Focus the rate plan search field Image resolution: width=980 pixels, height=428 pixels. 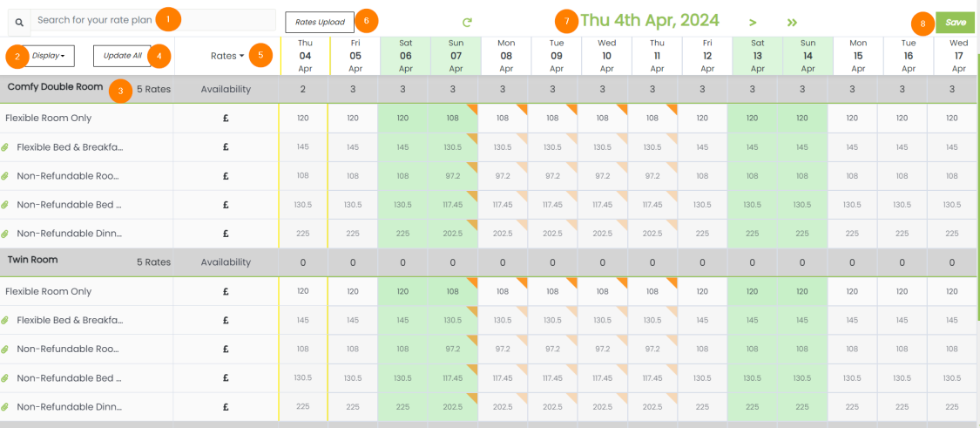coord(152,20)
